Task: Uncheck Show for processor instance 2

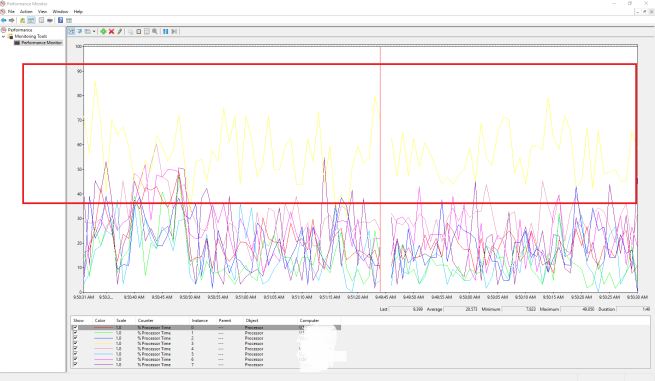Action: click(75, 338)
